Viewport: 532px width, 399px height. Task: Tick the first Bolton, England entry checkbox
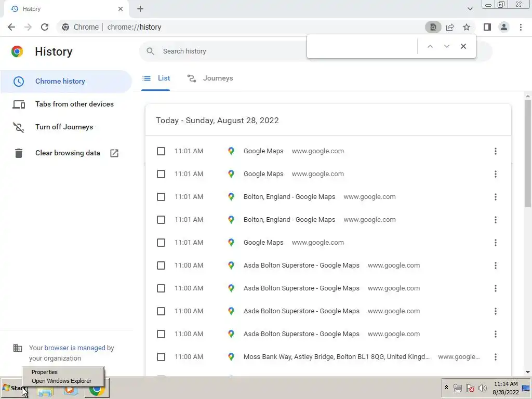pyautogui.click(x=161, y=197)
